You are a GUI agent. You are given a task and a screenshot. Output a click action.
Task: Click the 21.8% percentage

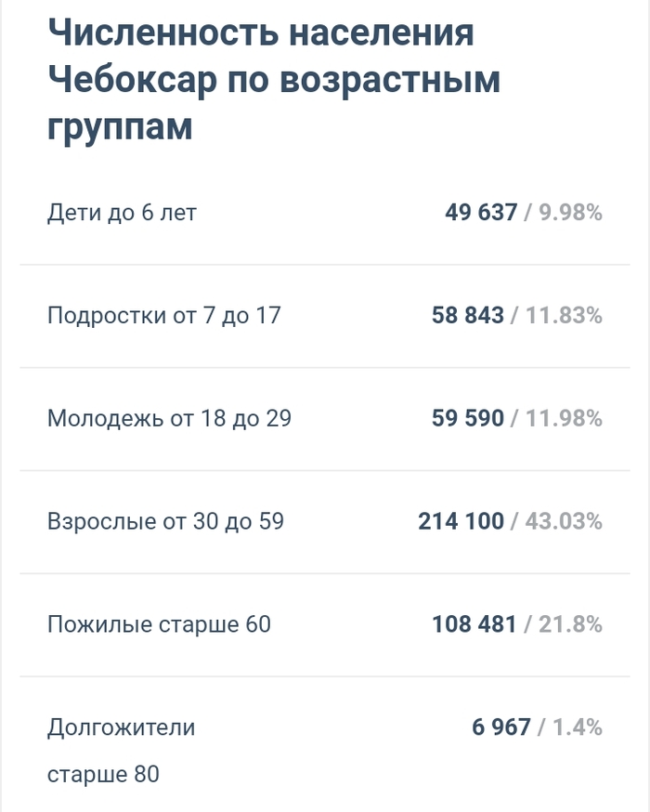pyautogui.click(x=570, y=624)
